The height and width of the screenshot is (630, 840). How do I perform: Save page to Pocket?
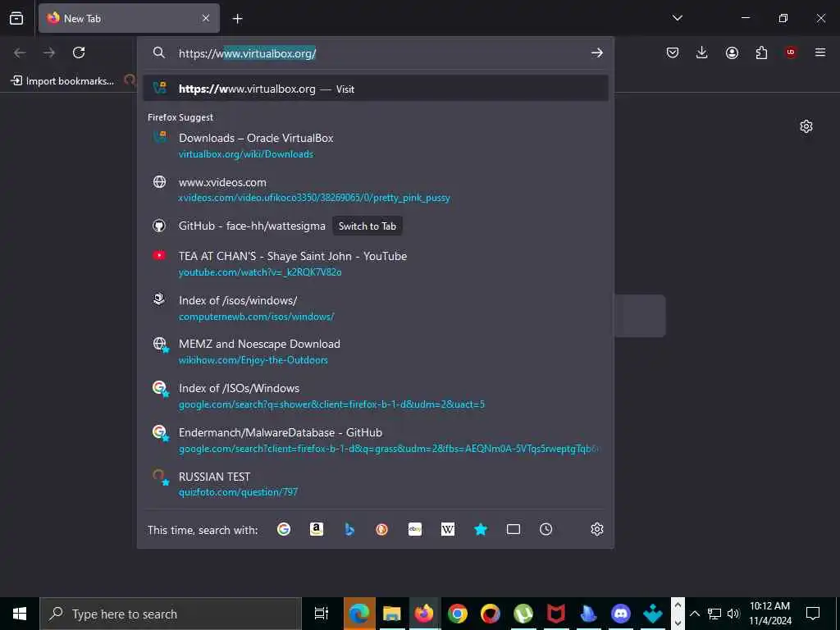[673, 52]
